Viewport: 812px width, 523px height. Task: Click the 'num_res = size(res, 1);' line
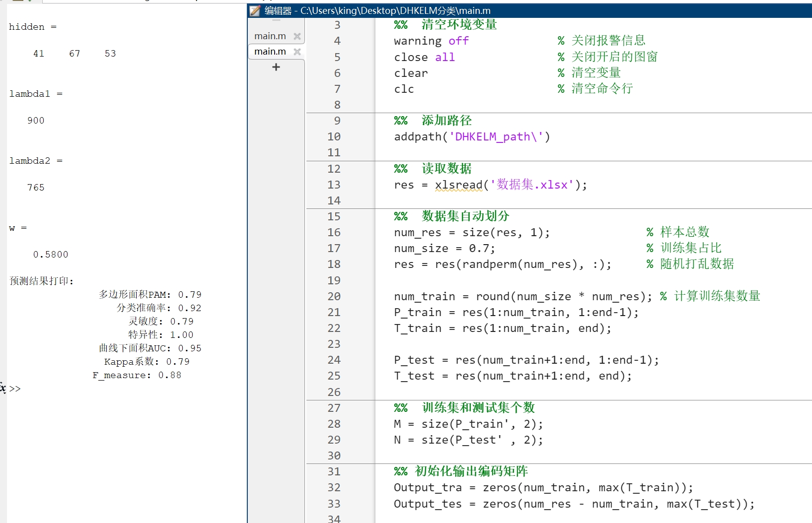click(x=472, y=233)
